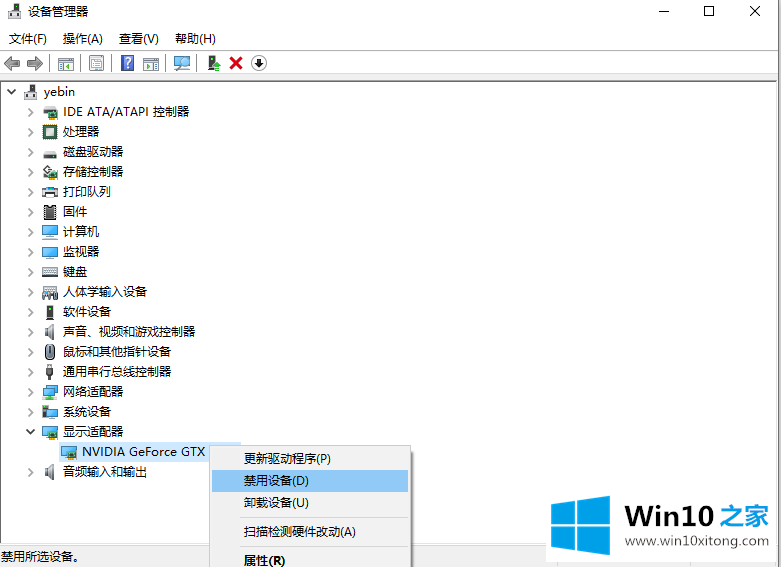Image resolution: width=781 pixels, height=567 pixels.
Task: Select the 计算机 tree row
Action: click(81, 232)
